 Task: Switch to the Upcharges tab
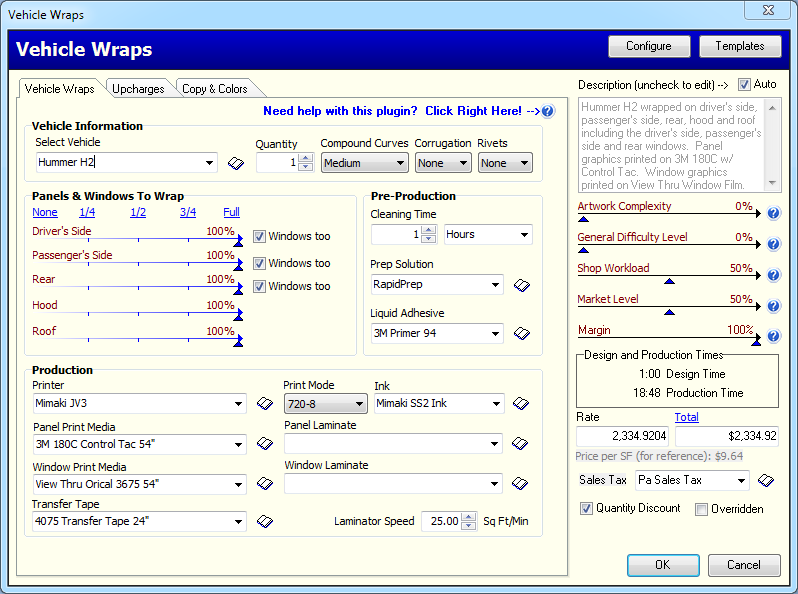(138, 89)
